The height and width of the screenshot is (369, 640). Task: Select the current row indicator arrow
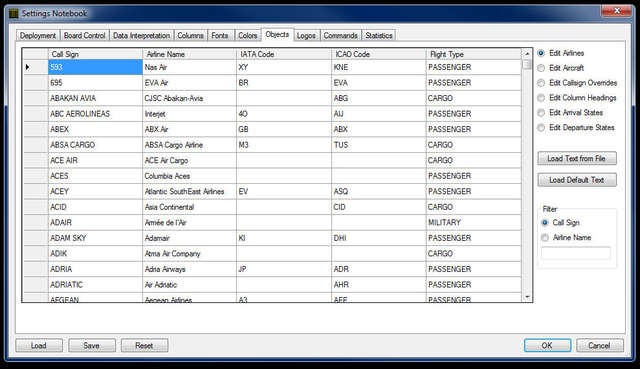[27, 67]
